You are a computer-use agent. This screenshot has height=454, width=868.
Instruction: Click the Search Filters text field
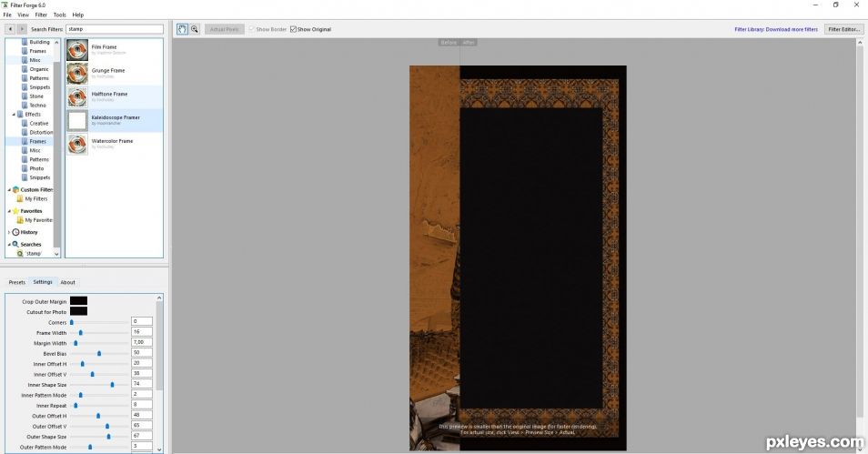(x=115, y=29)
